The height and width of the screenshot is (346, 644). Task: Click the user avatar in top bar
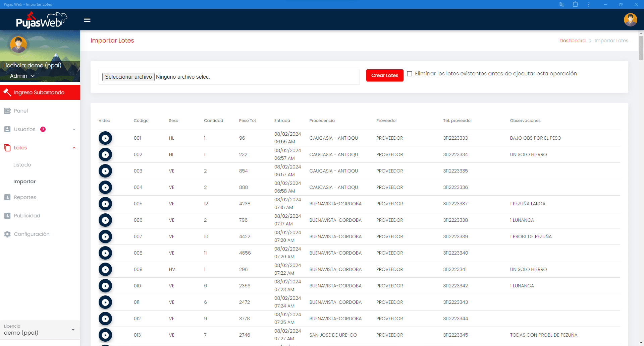point(630,20)
